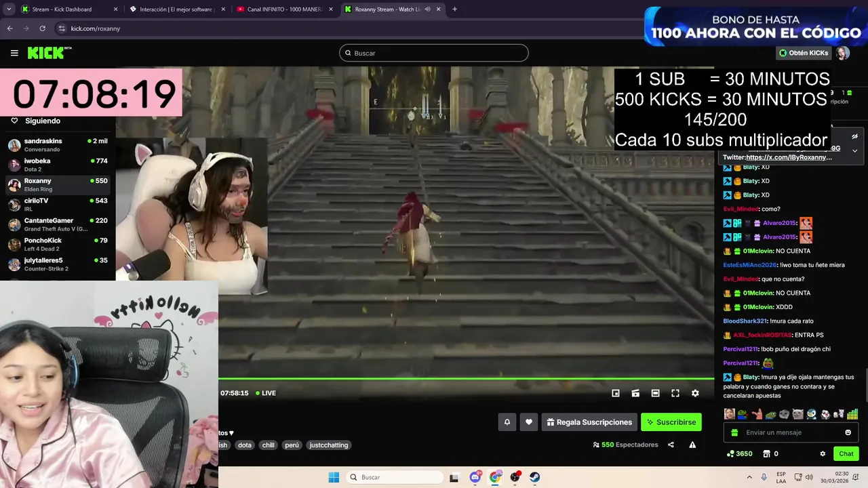
Task: Open the ESP LAA language selector
Action: (781, 477)
